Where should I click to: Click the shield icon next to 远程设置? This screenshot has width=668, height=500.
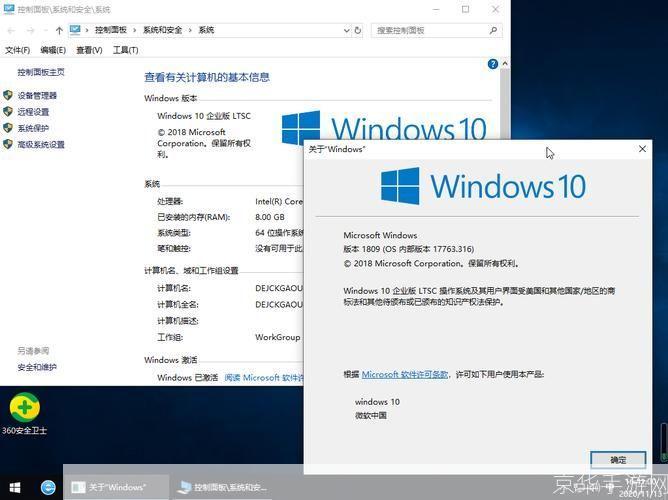(x=8, y=112)
